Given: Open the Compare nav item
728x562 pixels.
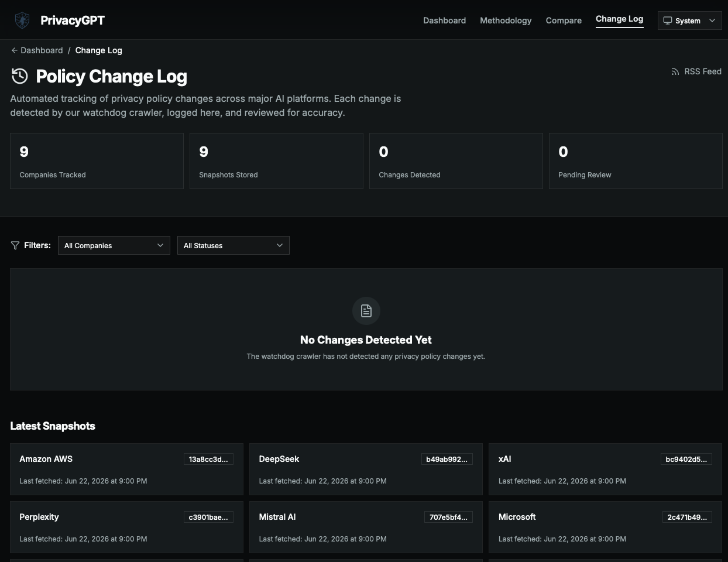Looking at the screenshot, I should click(564, 20).
